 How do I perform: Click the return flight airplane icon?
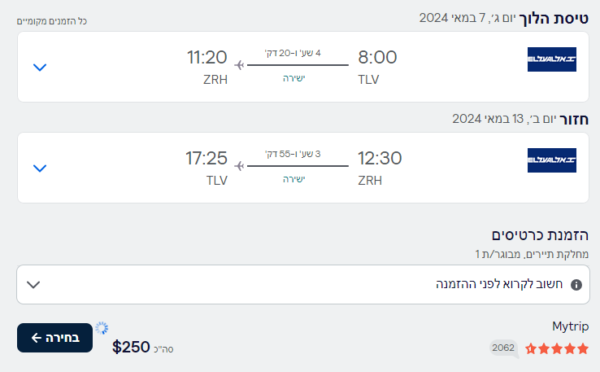tap(240, 166)
